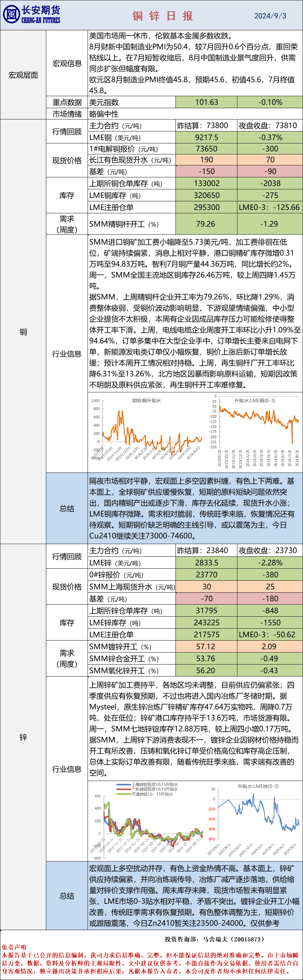The width and height of the screenshot is (303, 980).
Task: Click the zinc 夜盘收盘: 23730 cell
Action: coord(270,550)
